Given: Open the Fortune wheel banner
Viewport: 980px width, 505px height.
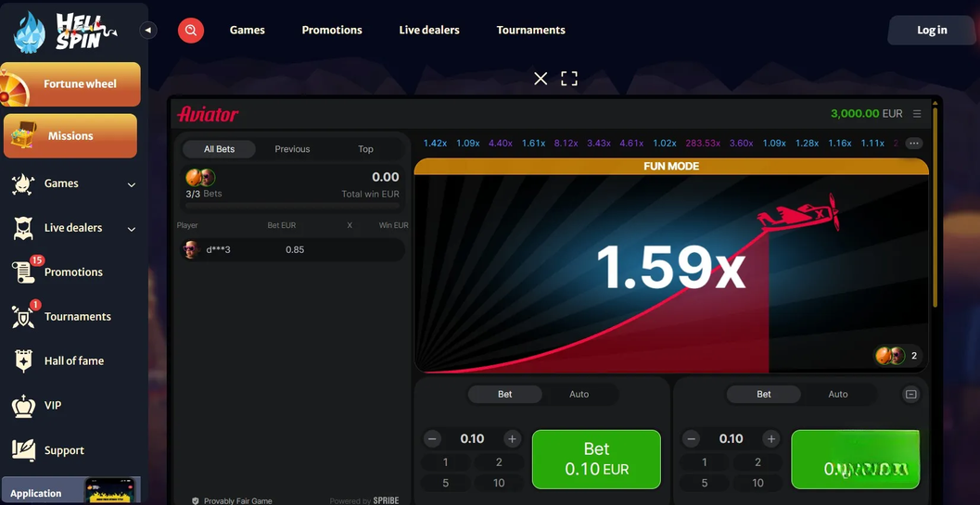Looking at the screenshot, I should [70, 83].
